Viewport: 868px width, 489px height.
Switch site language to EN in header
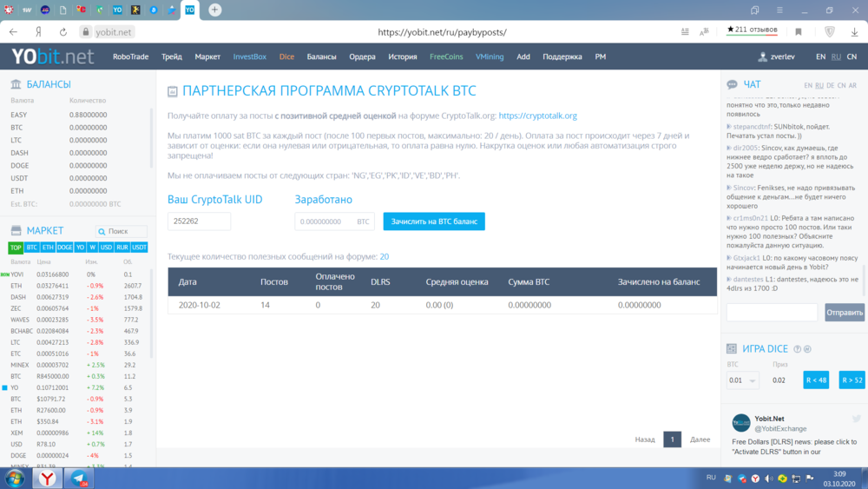(820, 56)
